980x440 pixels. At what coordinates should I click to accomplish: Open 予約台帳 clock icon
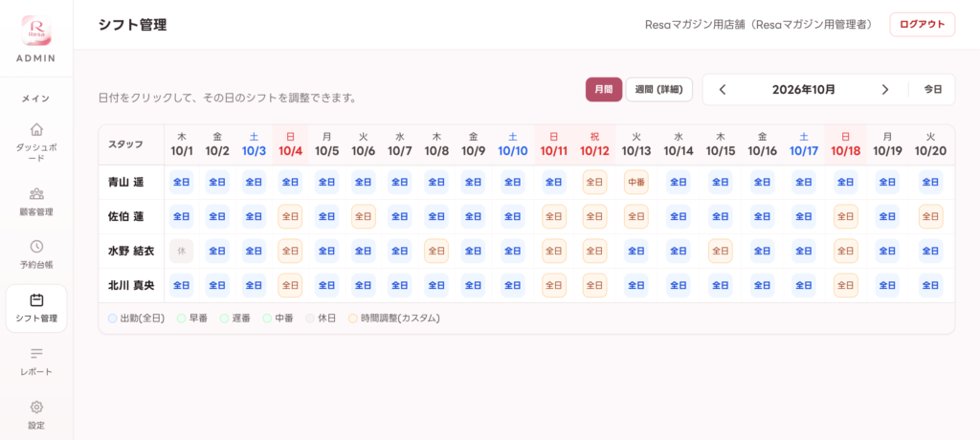36,246
